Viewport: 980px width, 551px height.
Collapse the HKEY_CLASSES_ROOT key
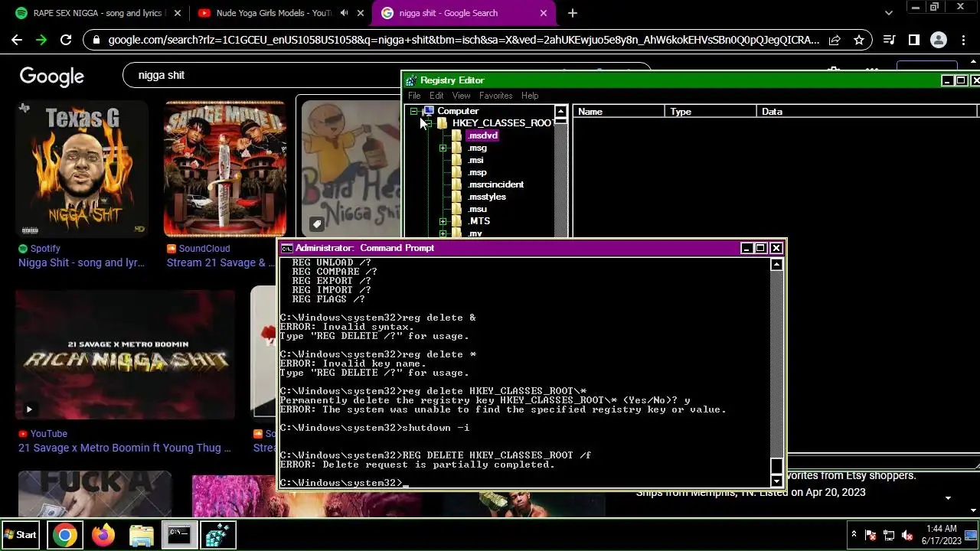pos(428,123)
